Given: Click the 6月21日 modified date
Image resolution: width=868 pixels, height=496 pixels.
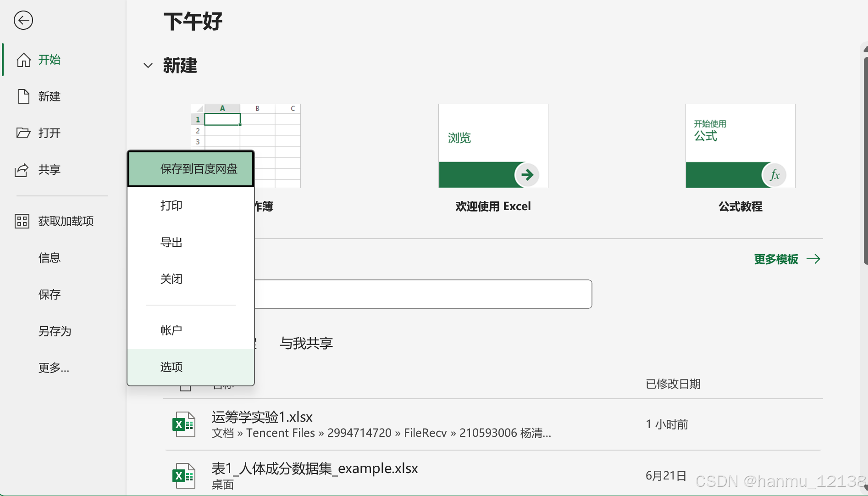Looking at the screenshot, I should tap(666, 476).
